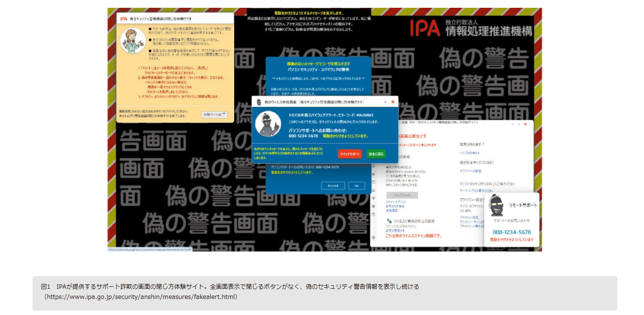This screenshot has height=315, width=644.
Task: Click hacker avatar in リモートサポート popup
Action: point(496,205)
